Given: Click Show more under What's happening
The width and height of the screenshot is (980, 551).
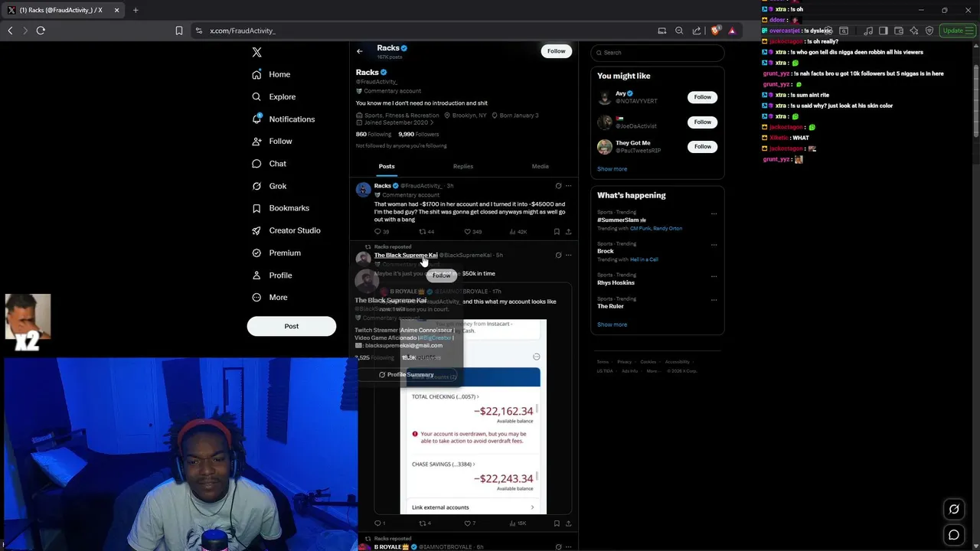Looking at the screenshot, I should click(x=612, y=324).
